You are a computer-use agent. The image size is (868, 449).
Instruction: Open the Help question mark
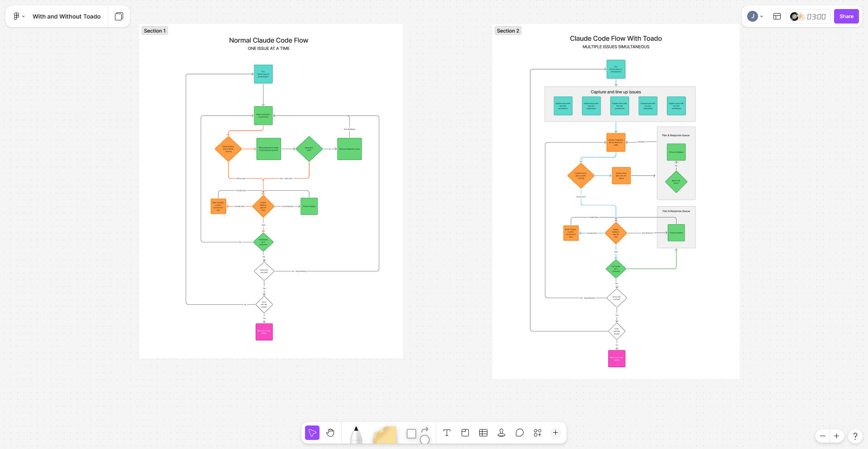point(855,436)
